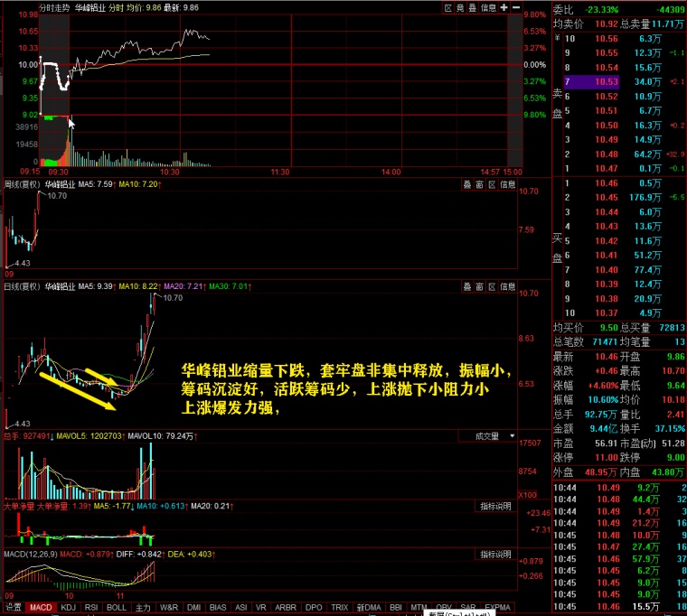Select the BOLL indicator tab
The width and height of the screenshot is (687, 616).
click(117, 608)
